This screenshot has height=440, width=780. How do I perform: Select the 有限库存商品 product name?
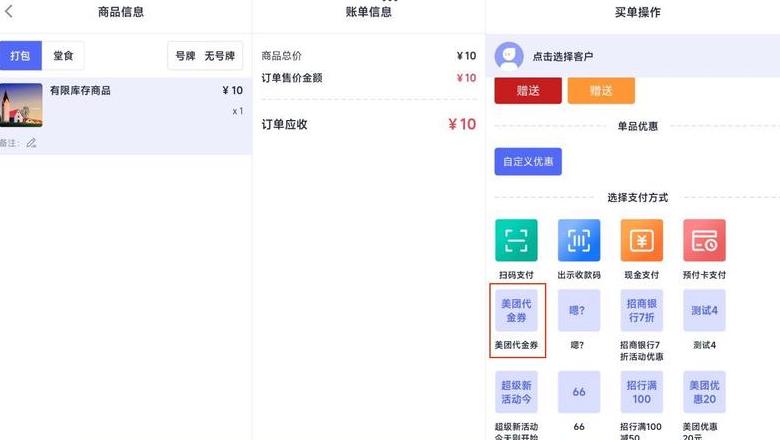coord(80,90)
